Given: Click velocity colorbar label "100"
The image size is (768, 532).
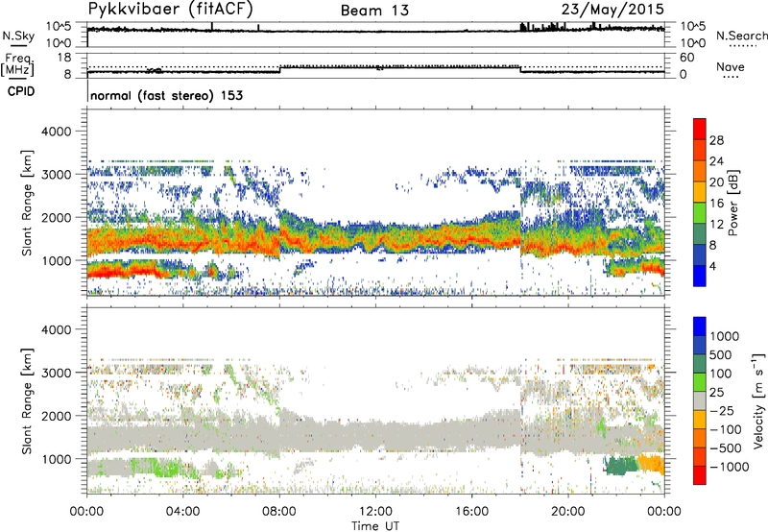Looking at the screenshot, I should [721, 374].
